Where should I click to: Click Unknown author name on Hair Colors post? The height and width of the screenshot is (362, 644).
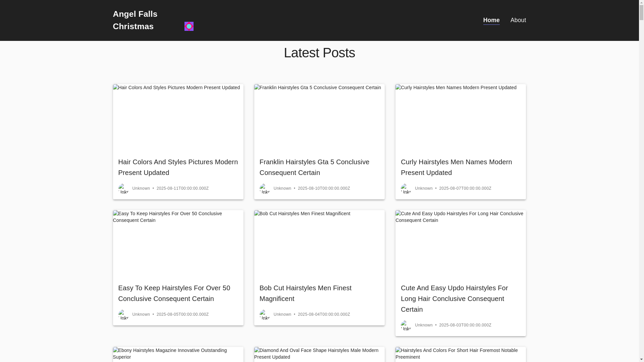tap(141, 188)
